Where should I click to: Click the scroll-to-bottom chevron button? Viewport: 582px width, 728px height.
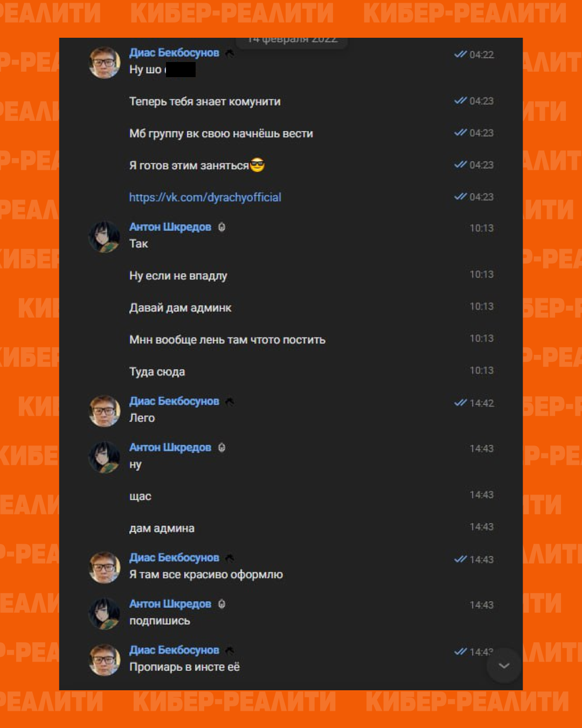[x=504, y=665]
